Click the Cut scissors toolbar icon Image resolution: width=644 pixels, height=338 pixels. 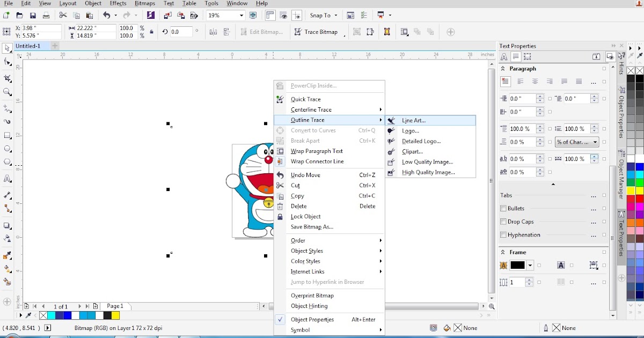63,16
